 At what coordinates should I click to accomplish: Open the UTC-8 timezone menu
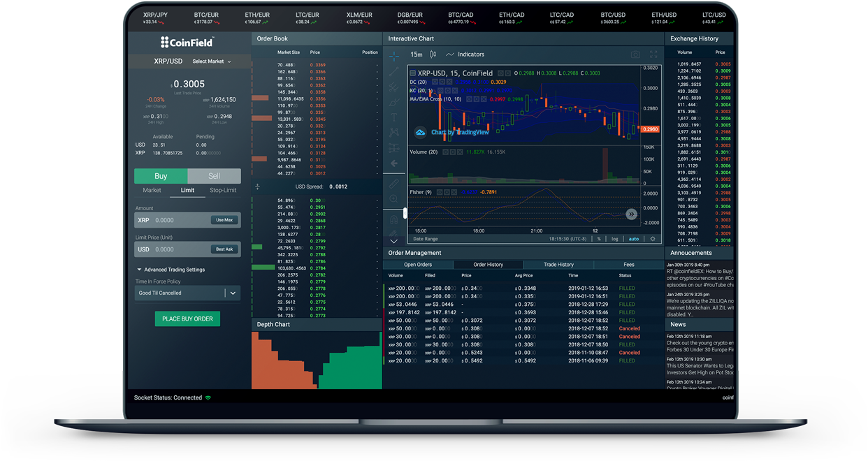pyautogui.click(x=567, y=239)
